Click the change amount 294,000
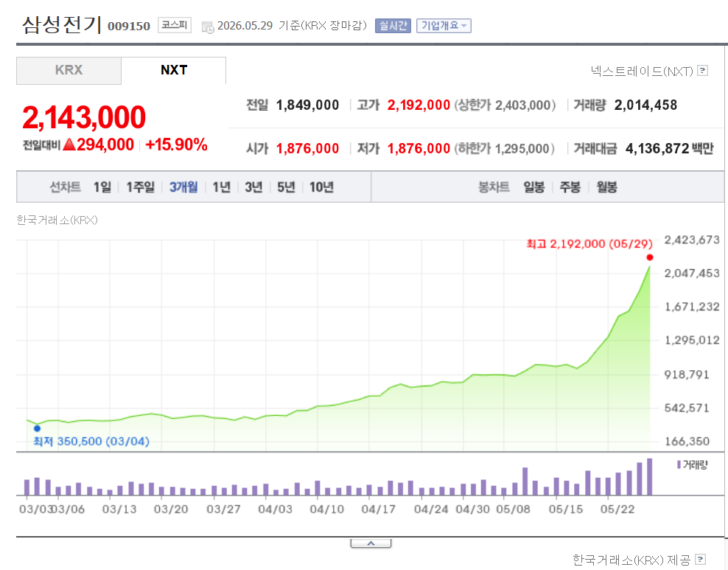The image size is (728, 570). (105, 145)
